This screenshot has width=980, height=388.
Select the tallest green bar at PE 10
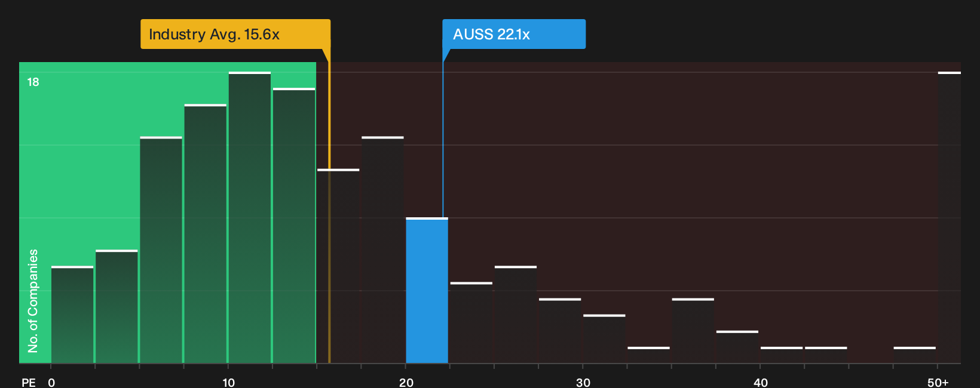click(250, 218)
